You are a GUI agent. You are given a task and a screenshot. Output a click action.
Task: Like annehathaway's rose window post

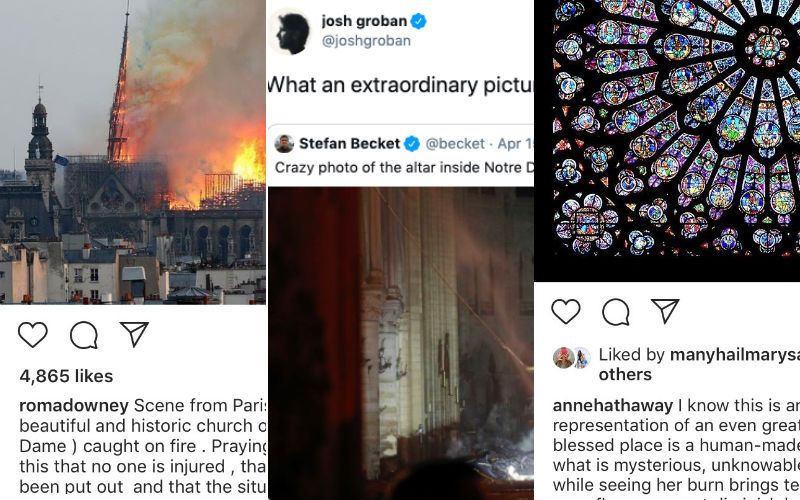[566, 311]
